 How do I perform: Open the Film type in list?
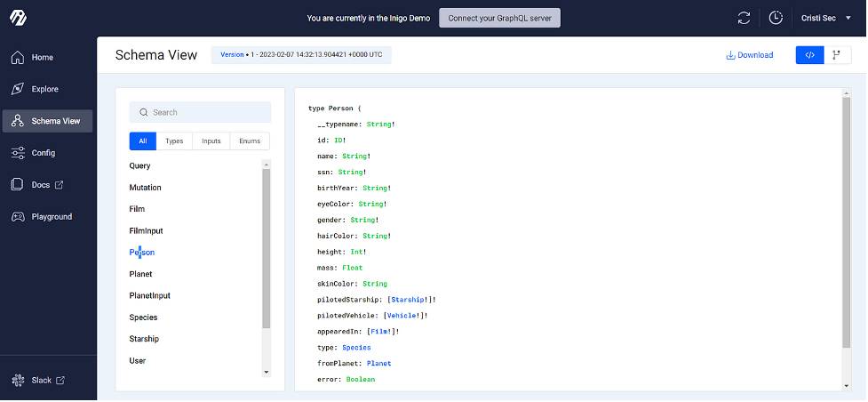tap(137, 209)
